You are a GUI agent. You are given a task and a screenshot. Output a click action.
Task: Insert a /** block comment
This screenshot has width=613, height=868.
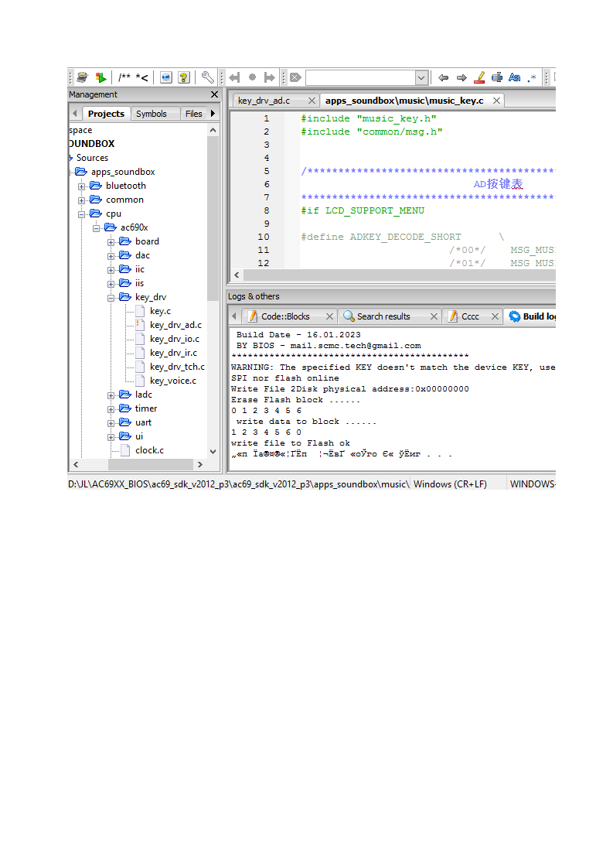click(124, 77)
